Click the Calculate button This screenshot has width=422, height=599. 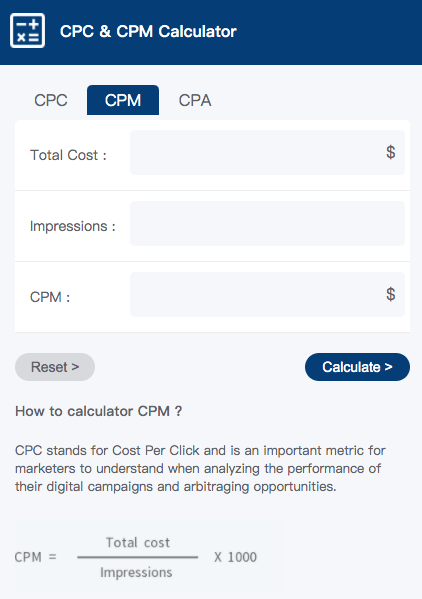click(x=357, y=367)
